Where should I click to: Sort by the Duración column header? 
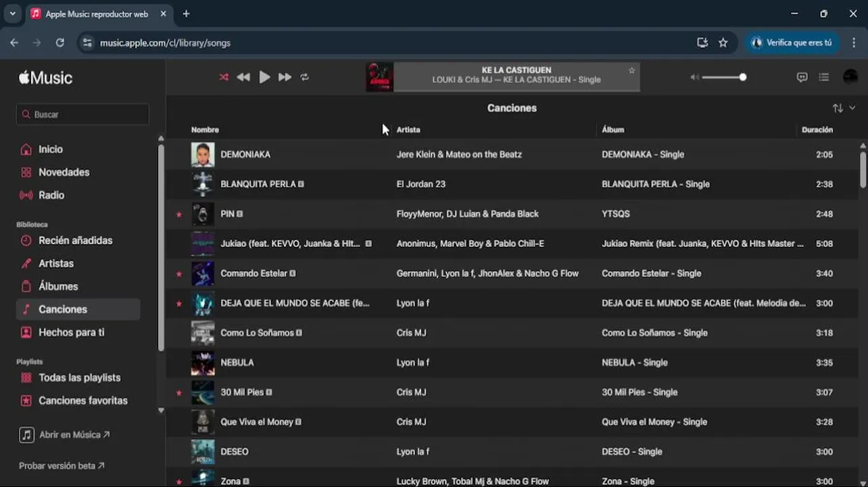pyautogui.click(x=817, y=130)
